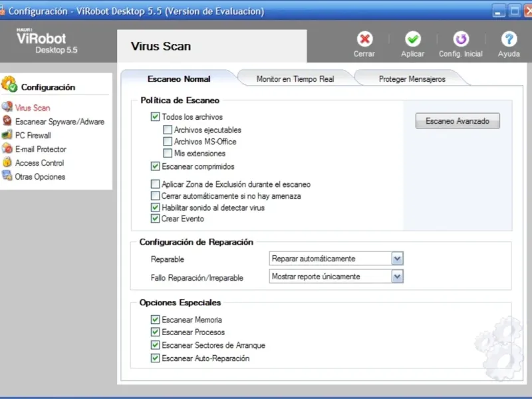Open Otras Opciones in the sidebar
This screenshot has width=532, height=399.
pos(40,177)
